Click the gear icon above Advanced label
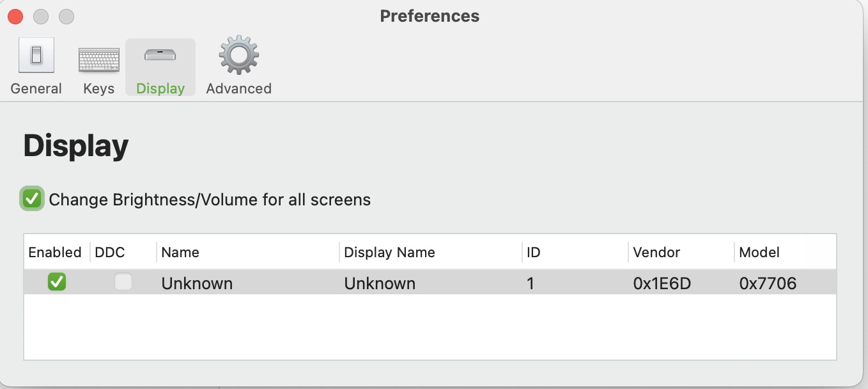 coord(238,54)
